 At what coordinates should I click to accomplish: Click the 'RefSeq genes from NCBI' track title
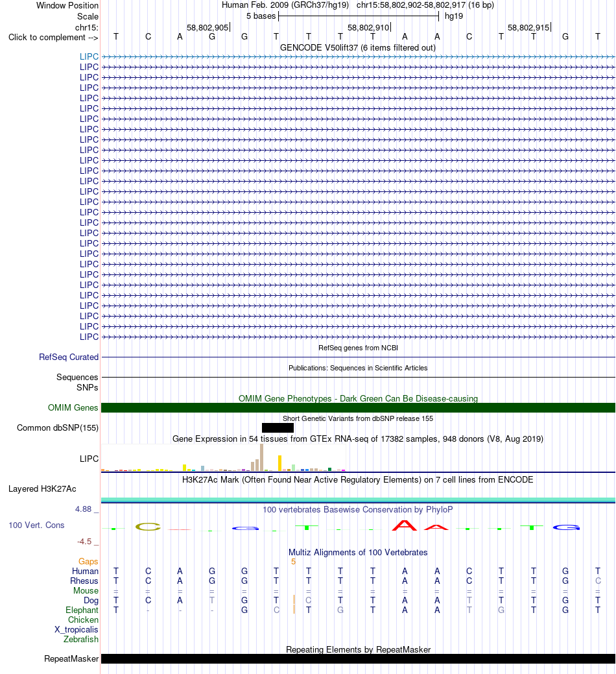pos(358,348)
